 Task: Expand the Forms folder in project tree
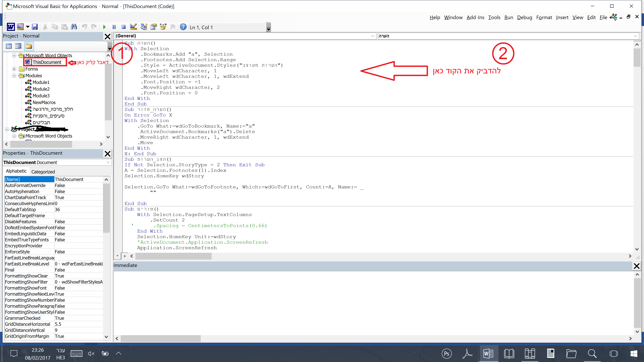14,69
